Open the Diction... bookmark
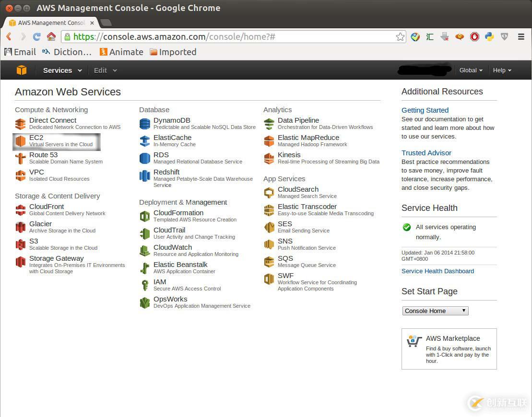This screenshot has width=532, height=417. pos(67,52)
